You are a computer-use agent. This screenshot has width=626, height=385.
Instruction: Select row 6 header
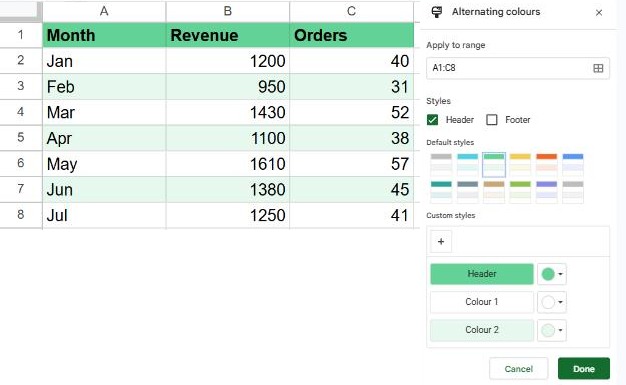click(21, 163)
